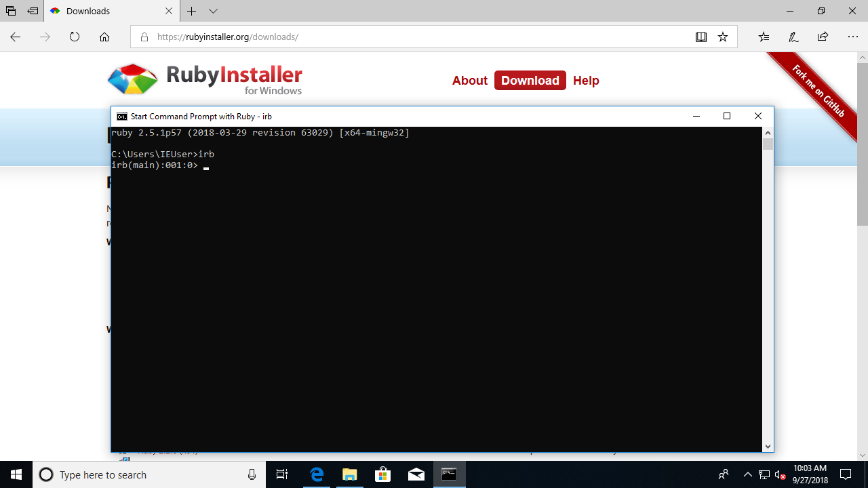868x488 pixels.
Task: Open the Action Center notifications
Action: point(846,474)
